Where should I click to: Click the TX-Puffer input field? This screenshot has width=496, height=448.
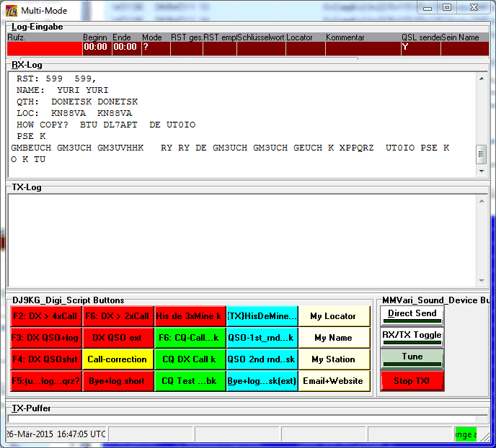[x=242, y=419]
